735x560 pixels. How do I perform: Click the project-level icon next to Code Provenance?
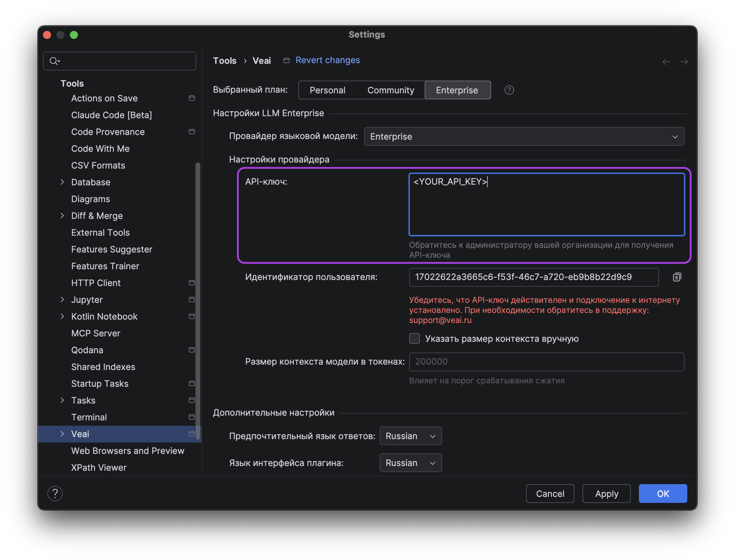[x=192, y=132]
